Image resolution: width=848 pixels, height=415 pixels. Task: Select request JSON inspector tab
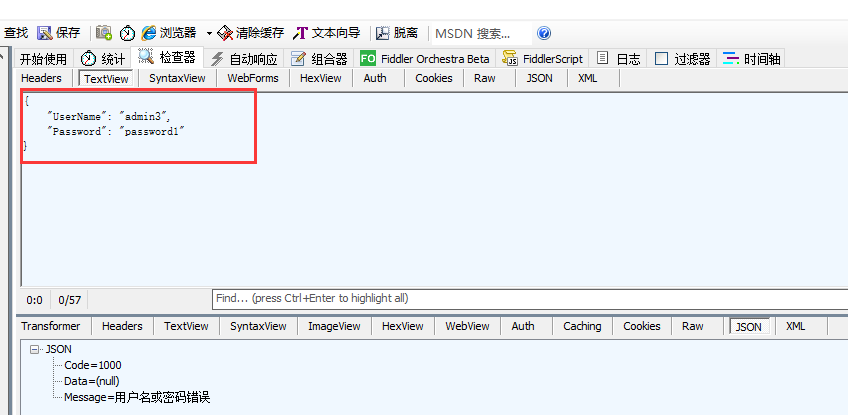540,78
